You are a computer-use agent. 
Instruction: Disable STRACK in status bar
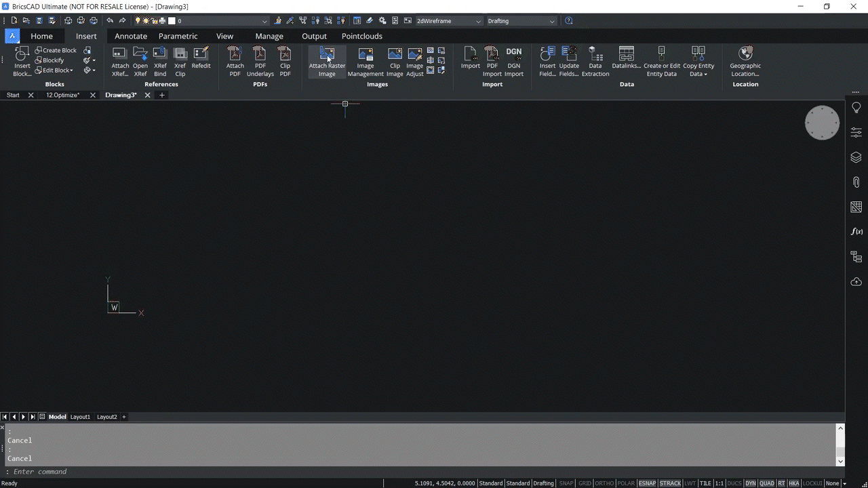click(670, 483)
